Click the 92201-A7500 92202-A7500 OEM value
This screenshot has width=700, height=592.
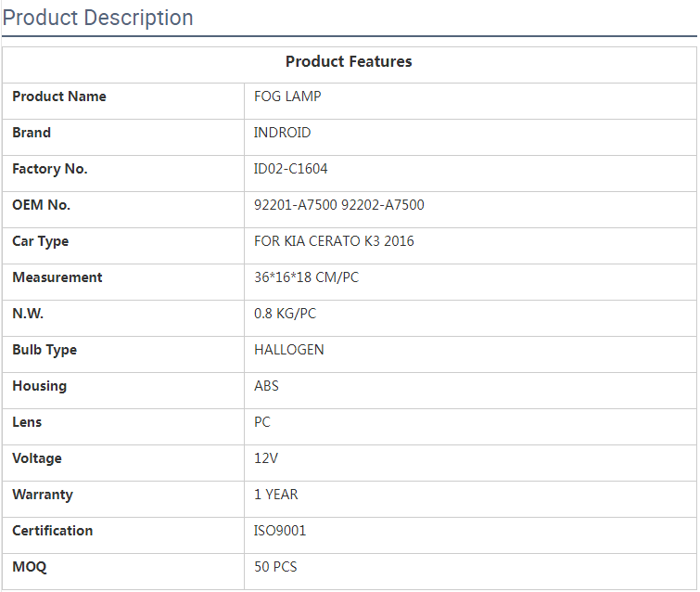click(338, 205)
